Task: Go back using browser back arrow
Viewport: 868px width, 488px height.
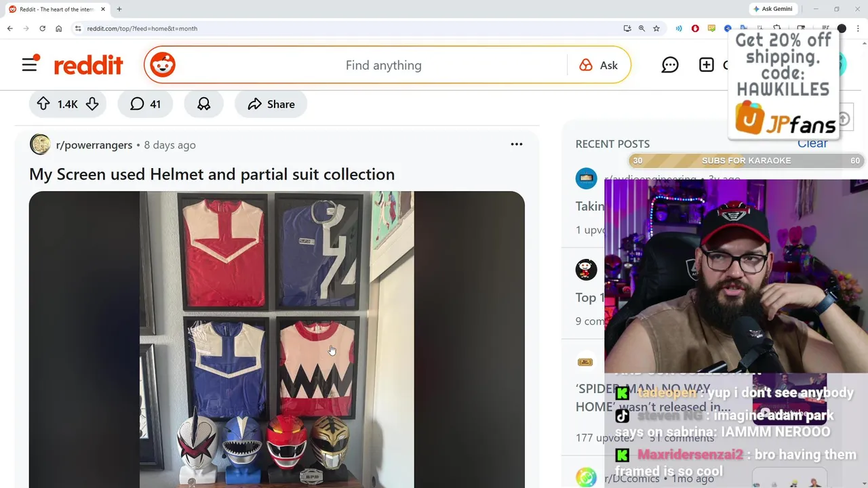Action: click(9, 28)
